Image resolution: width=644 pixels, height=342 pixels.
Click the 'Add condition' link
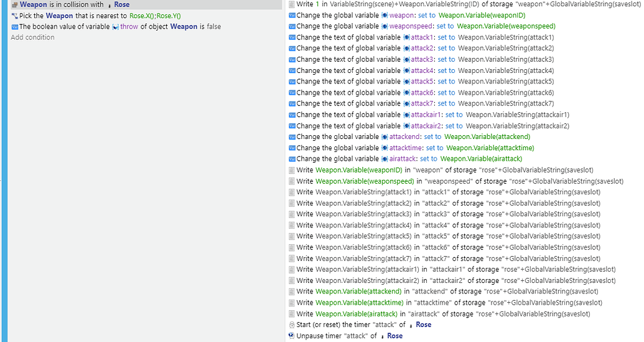point(32,37)
